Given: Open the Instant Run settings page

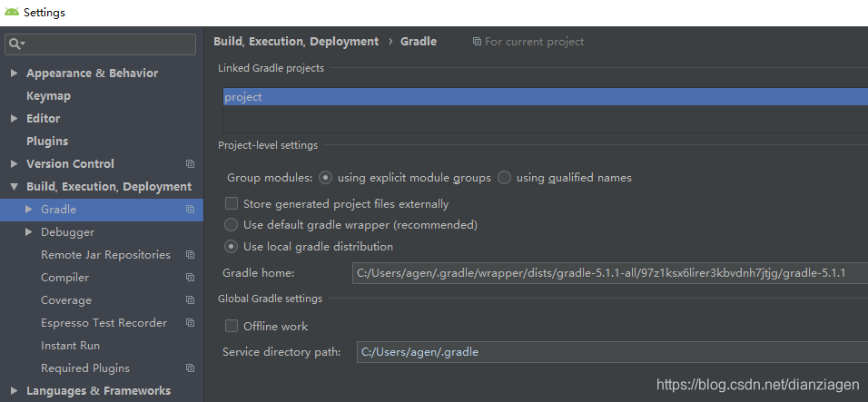Looking at the screenshot, I should [70, 346].
